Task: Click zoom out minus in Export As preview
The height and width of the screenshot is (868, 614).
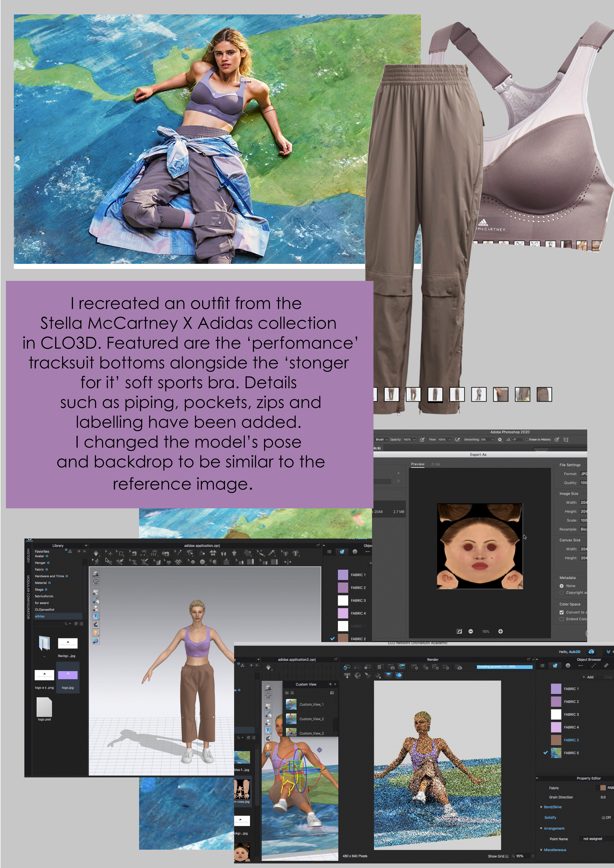Action: [471, 631]
